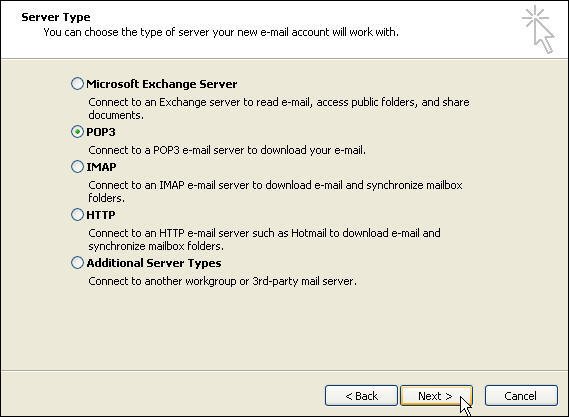Choose the HTTP server type option

tap(77, 215)
